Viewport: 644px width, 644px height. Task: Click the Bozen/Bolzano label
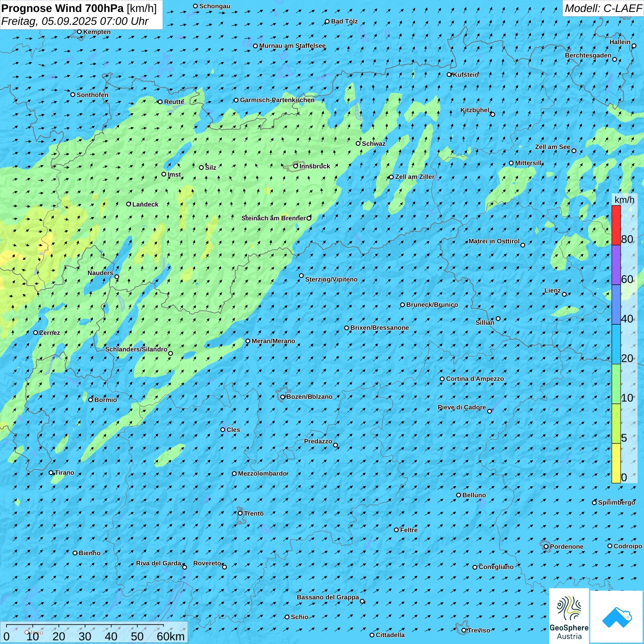pyautogui.click(x=309, y=397)
